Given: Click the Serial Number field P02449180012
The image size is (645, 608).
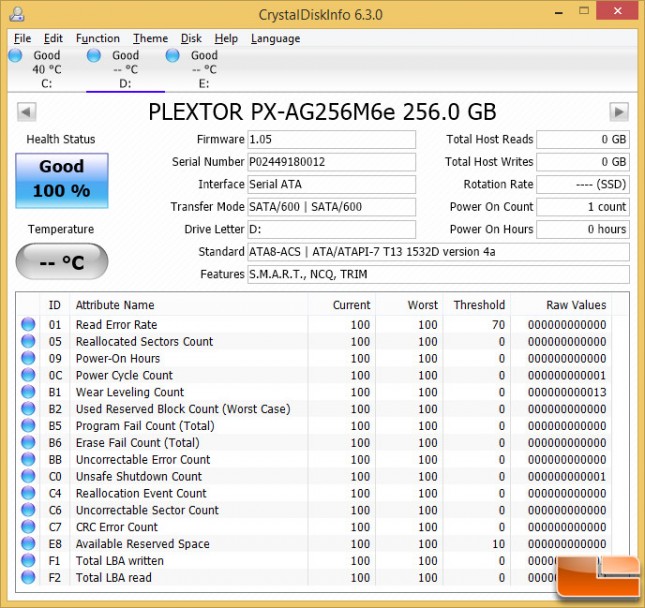Looking at the screenshot, I should pos(331,162).
